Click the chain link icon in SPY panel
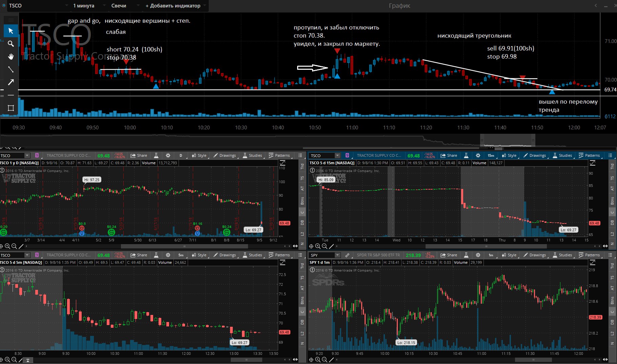Screen dimensions: 617x364 point(347,255)
